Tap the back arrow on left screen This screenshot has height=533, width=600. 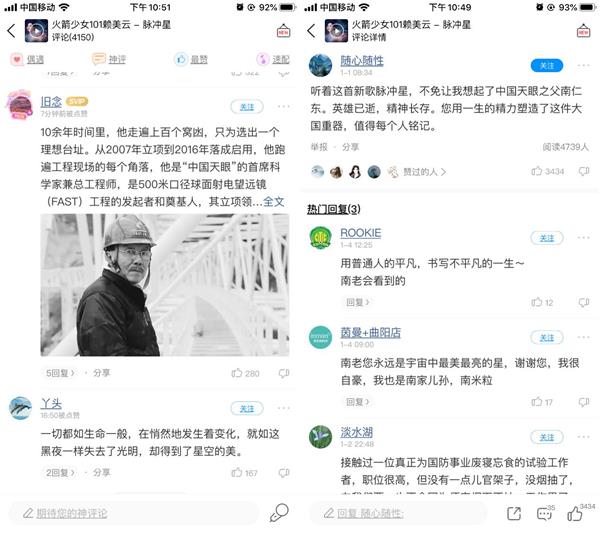11,31
